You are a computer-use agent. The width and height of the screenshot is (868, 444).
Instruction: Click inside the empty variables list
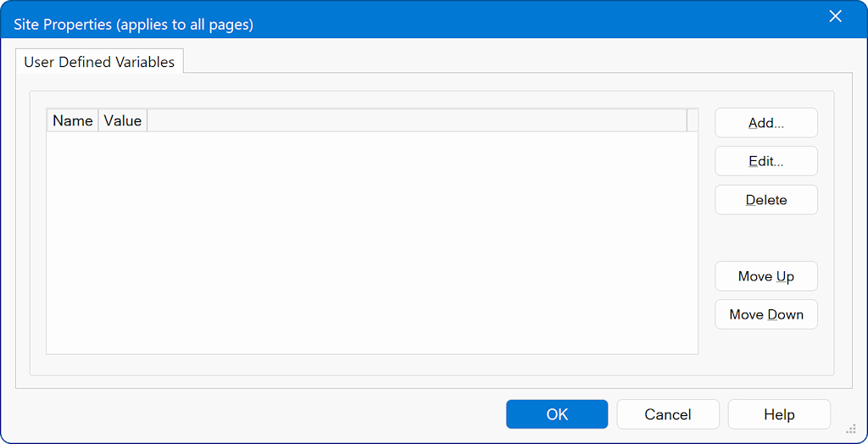[371, 242]
